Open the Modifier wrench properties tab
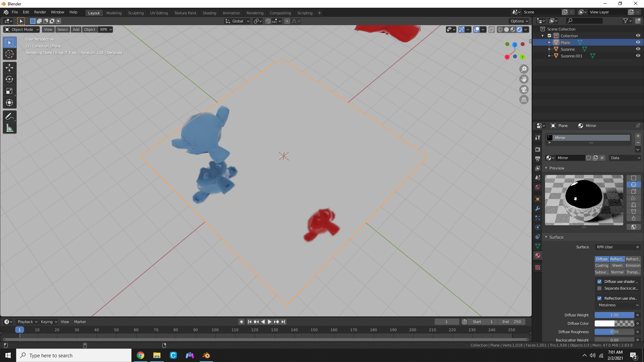Viewport: 644px width, 362px height. coord(538,208)
